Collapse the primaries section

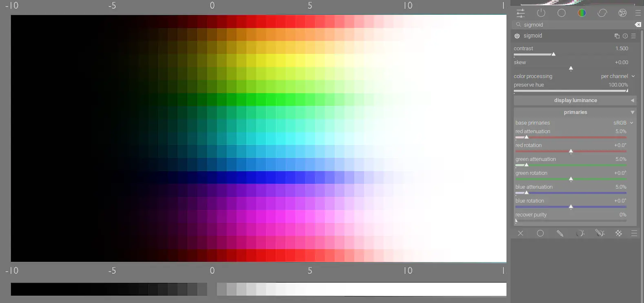(x=575, y=112)
